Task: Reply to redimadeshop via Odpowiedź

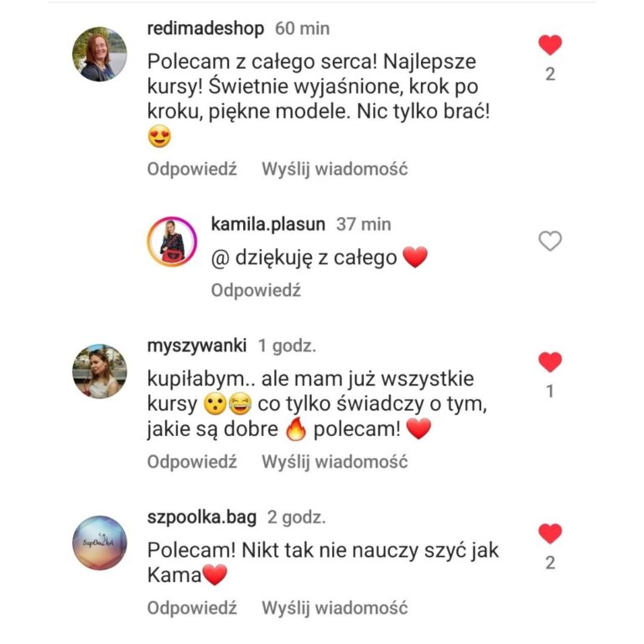Action: tap(192, 169)
